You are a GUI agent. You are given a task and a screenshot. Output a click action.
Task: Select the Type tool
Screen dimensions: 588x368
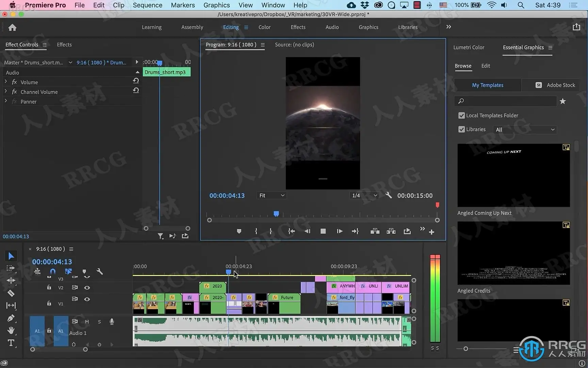point(11,343)
